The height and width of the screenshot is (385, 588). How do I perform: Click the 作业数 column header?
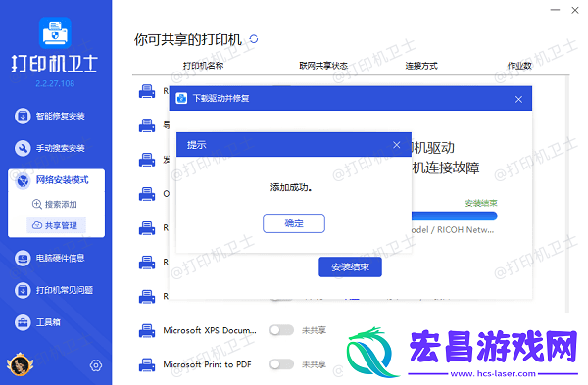pos(519,66)
